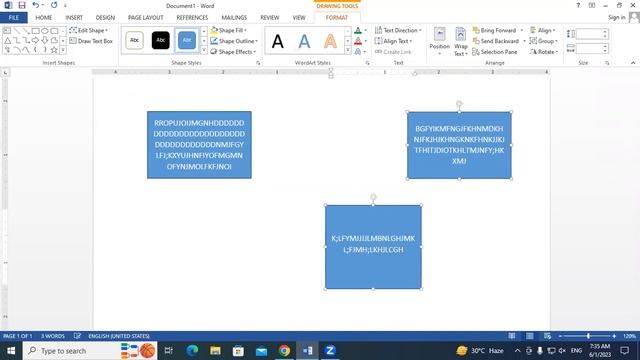Viewport: 640px width, 360px height.
Task: Open Edit Shape dropdown
Action: [89, 30]
